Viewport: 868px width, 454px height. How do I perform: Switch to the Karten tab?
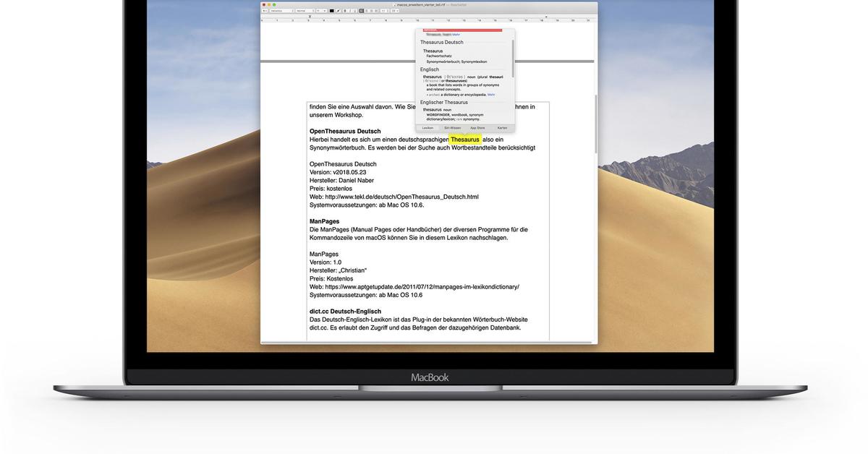502,128
